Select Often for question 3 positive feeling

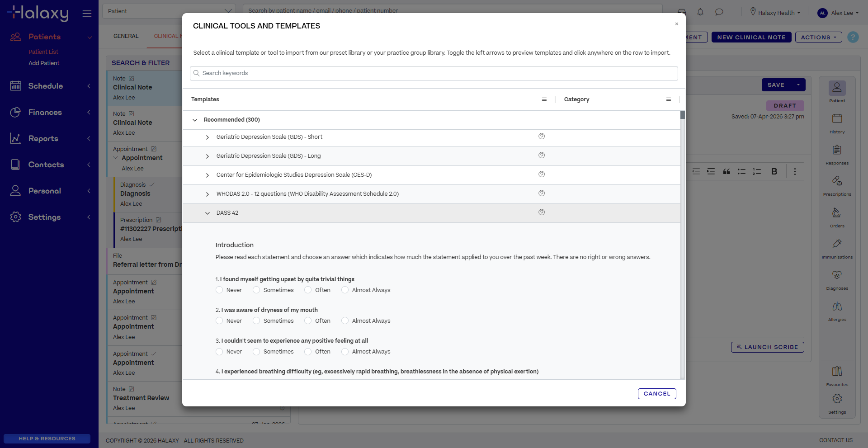[308, 351]
